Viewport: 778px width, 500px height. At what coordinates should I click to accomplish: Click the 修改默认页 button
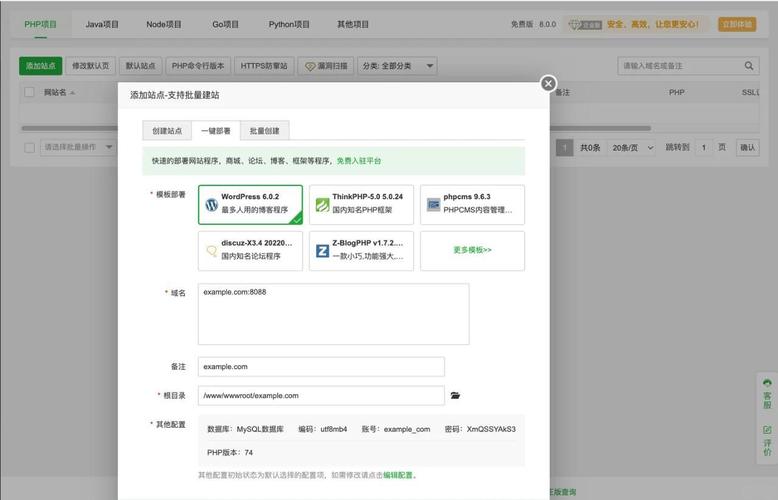point(91,65)
